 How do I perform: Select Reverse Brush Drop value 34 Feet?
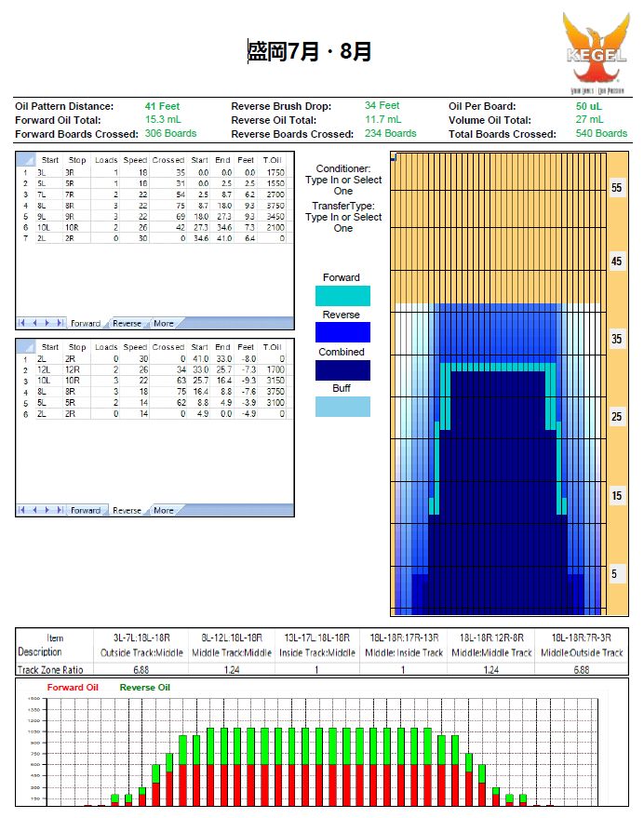(x=382, y=105)
